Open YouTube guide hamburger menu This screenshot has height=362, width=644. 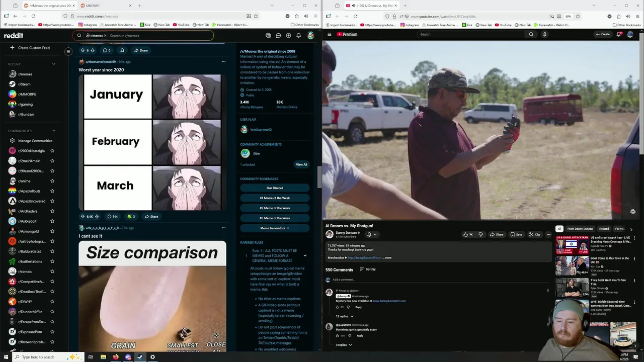click(x=330, y=34)
